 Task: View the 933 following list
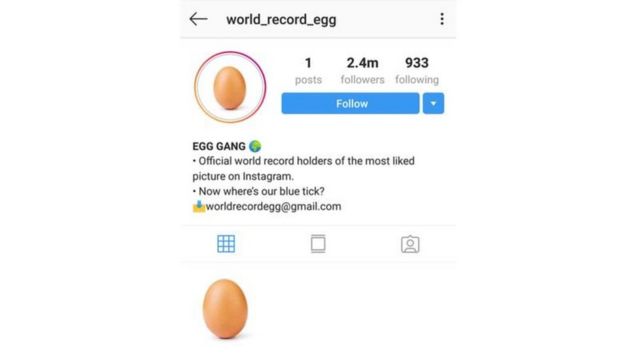tap(417, 70)
